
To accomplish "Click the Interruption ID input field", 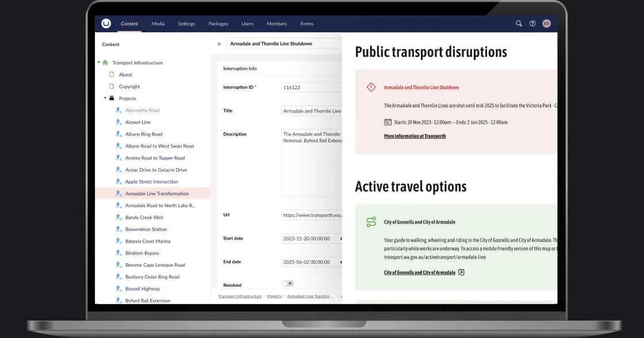I will (310, 88).
